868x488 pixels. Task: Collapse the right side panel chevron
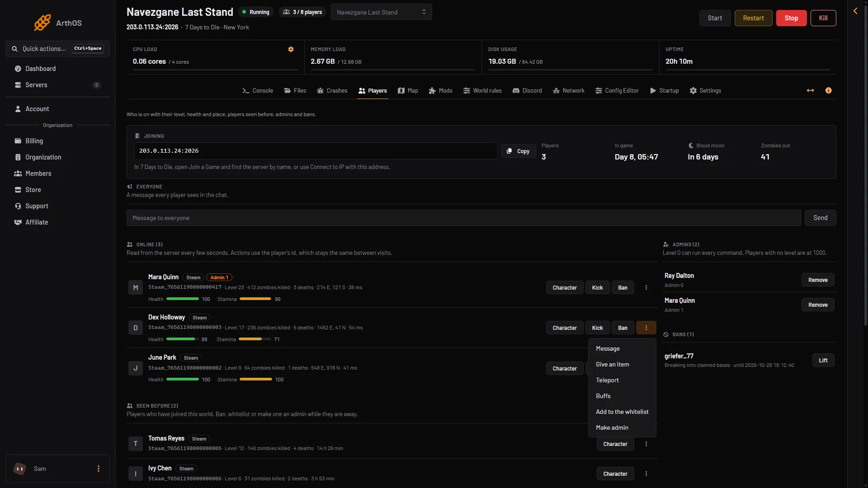click(855, 11)
